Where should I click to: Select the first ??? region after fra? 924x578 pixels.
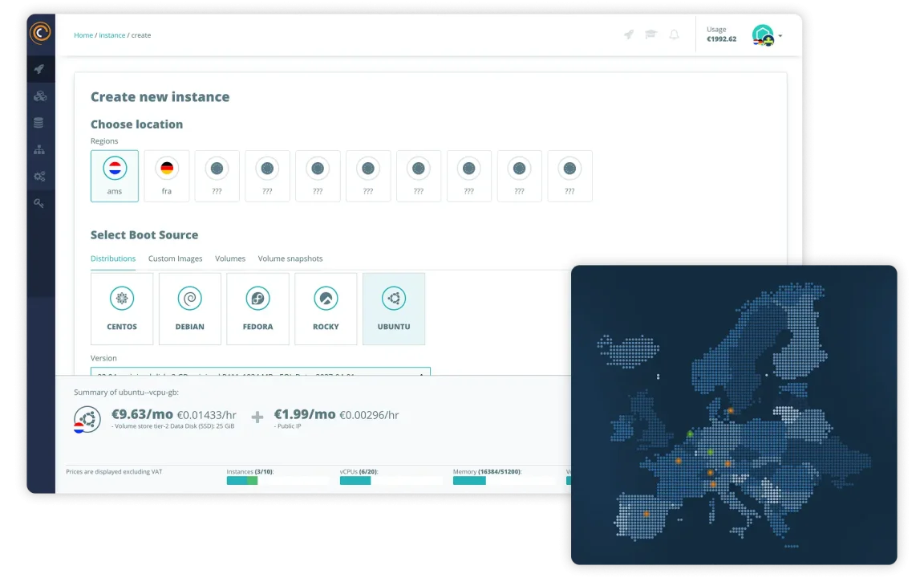[217, 176]
